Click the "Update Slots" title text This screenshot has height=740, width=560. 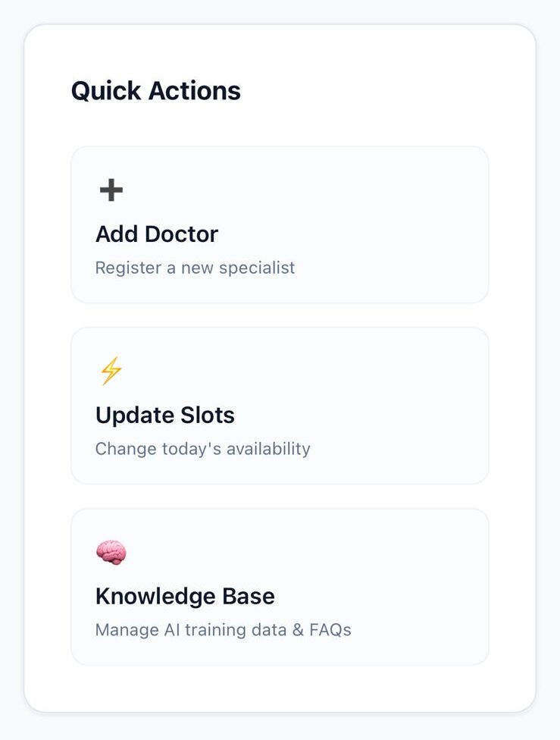tap(165, 415)
